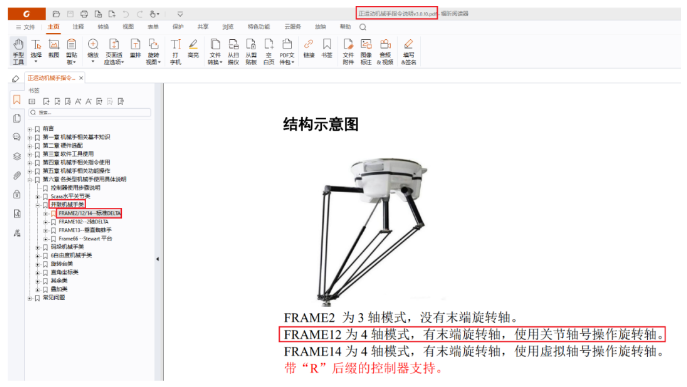This screenshot has width=687, height=387.
Task: Expand the 第三章 软件工具使用 bookmark
Action: coord(30,154)
